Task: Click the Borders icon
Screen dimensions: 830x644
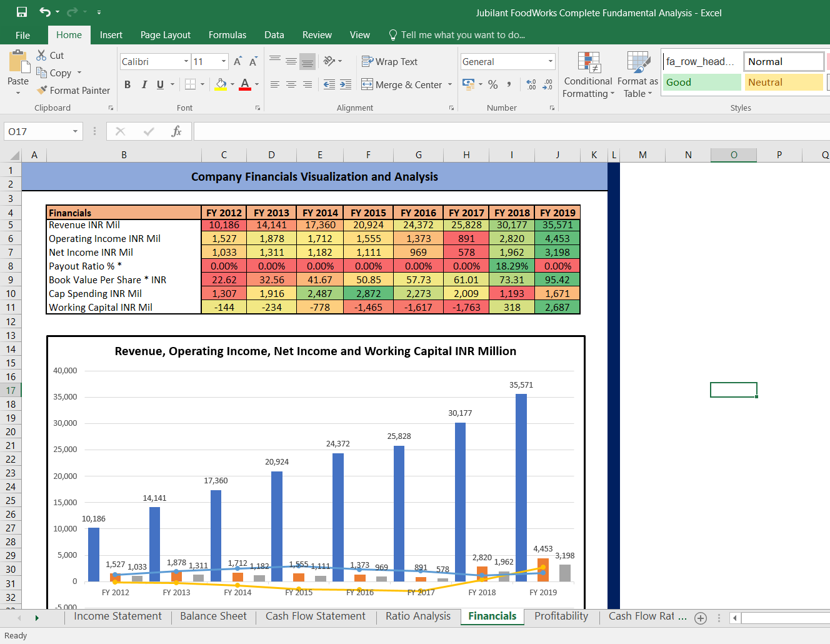Action: click(x=191, y=84)
